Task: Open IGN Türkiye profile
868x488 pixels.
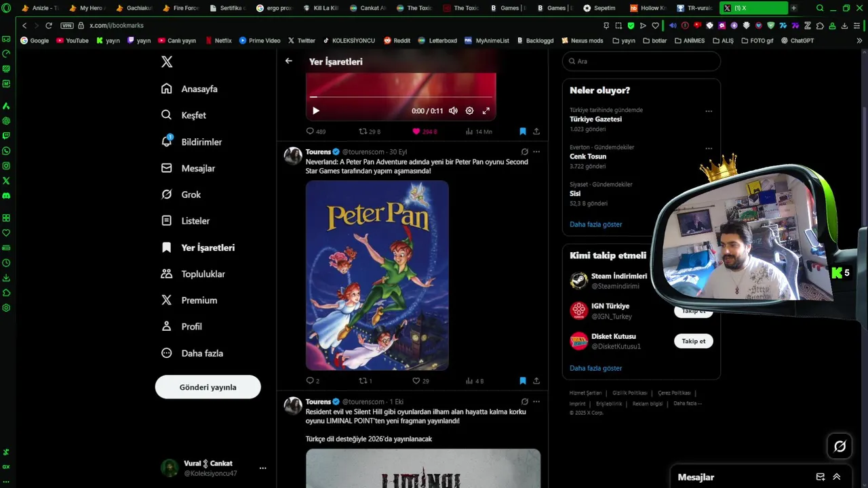Action: (610, 306)
